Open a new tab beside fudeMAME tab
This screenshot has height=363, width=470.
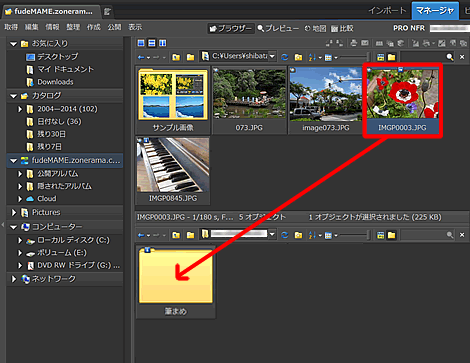107,12
